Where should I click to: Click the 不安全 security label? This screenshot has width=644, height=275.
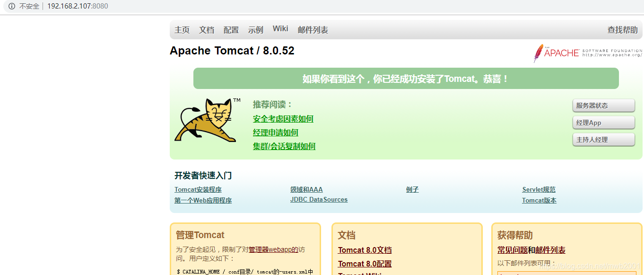pyautogui.click(x=29, y=6)
